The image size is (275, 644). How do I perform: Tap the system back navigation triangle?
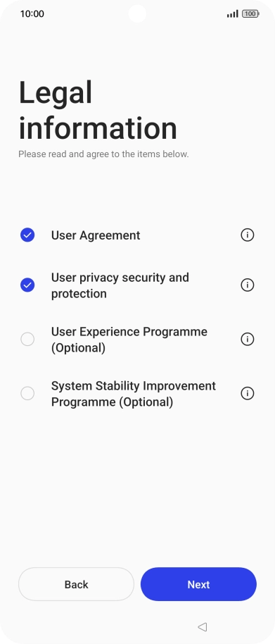click(202, 627)
